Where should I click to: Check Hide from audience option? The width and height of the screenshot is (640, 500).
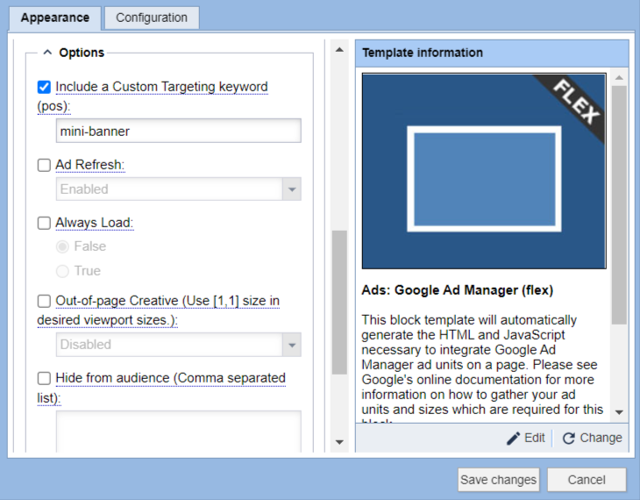44,378
